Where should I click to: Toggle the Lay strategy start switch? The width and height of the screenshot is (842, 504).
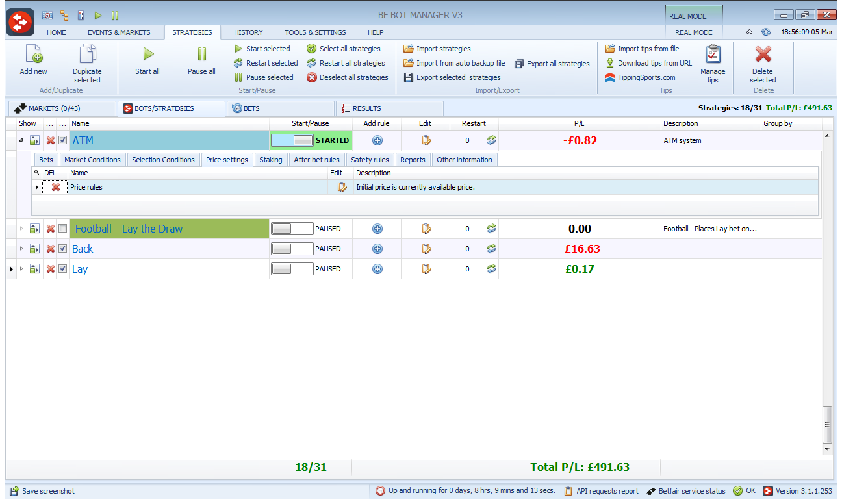(292, 269)
